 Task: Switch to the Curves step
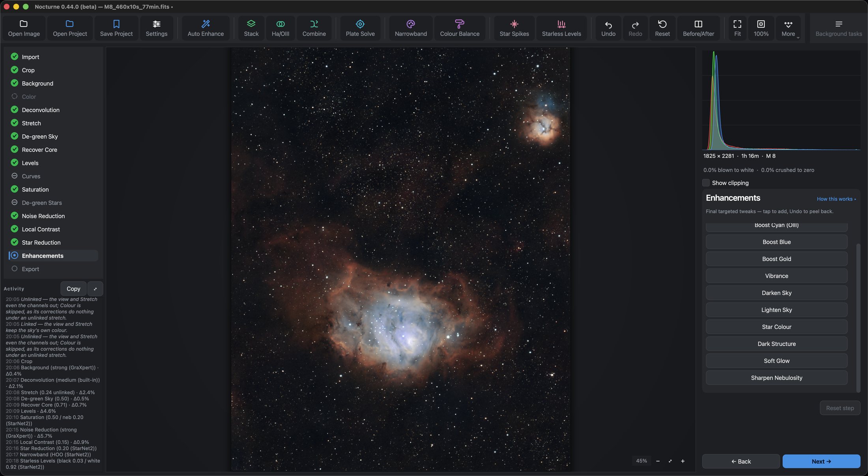(x=53, y=176)
